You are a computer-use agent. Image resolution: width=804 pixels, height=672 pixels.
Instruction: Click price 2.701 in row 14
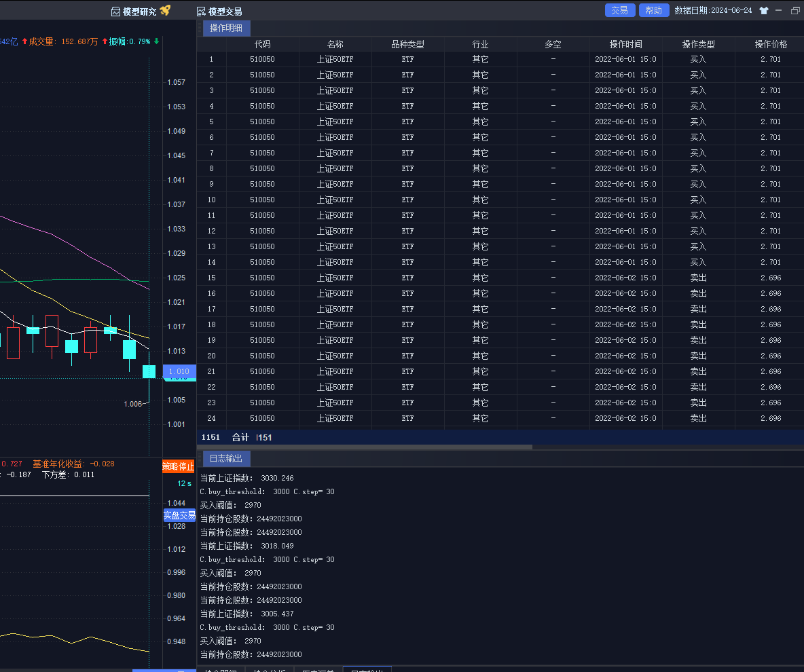[x=771, y=262]
